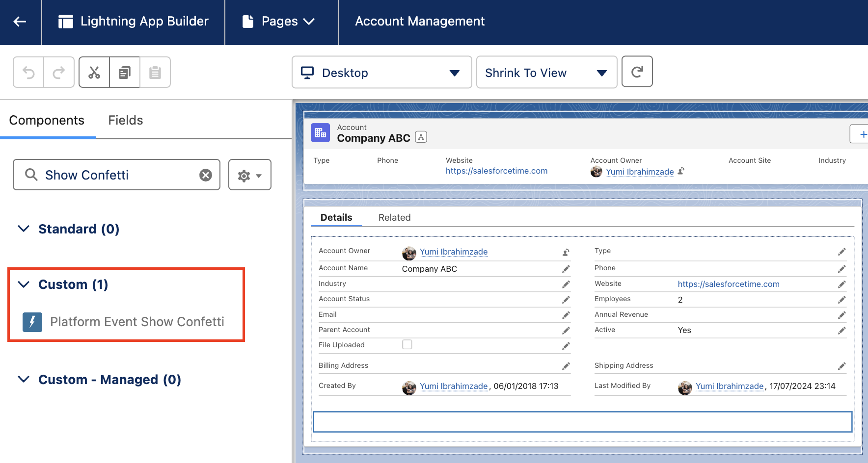
Task: Click the back arrow to exit the builder
Action: click(20, 22)
